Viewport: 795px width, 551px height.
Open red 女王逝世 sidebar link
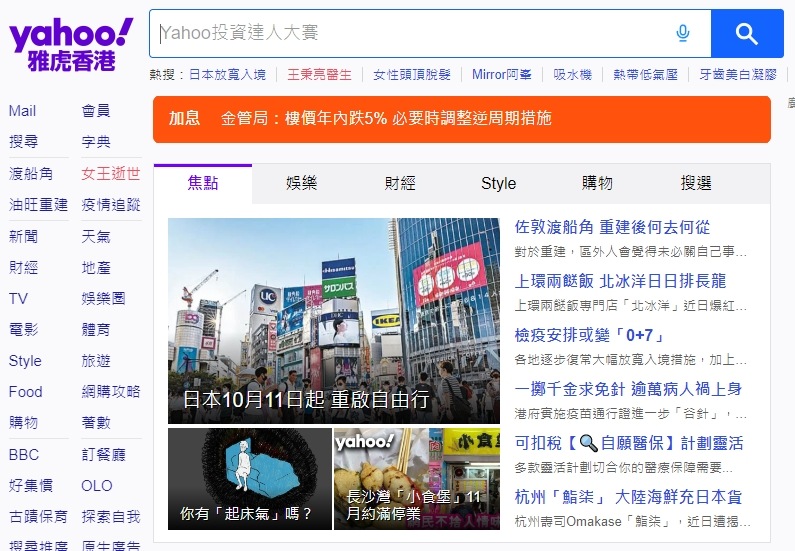point(111,174)
